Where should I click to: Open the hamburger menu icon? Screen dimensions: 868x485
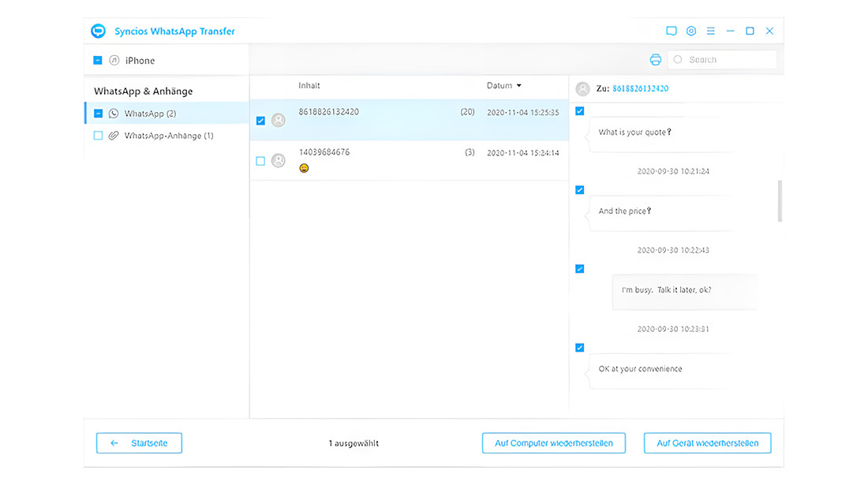[x=711, y=31]
